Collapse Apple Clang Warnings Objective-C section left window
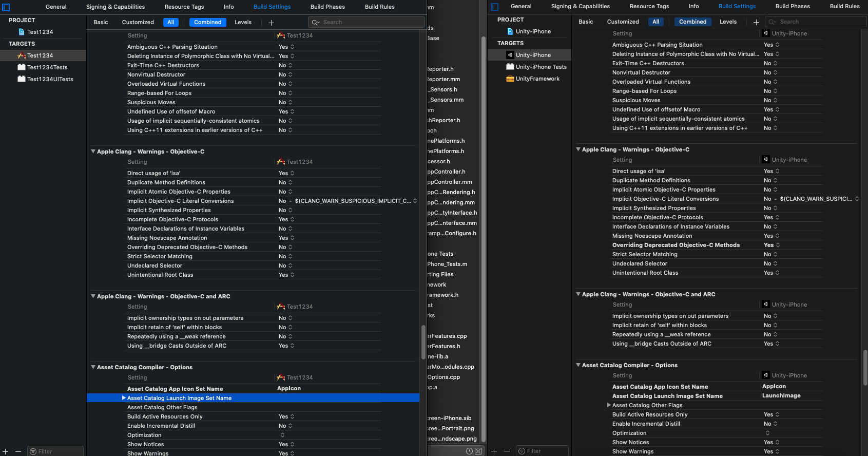The height and width of the screenshot is (456, 868). click(x=93, y=151)
